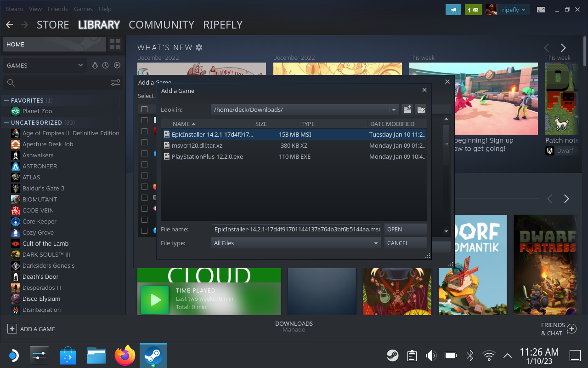Viewport: 588px width, 368px height.
Task: Open the ready-to-play filter icon
Action: click(117, 65)
